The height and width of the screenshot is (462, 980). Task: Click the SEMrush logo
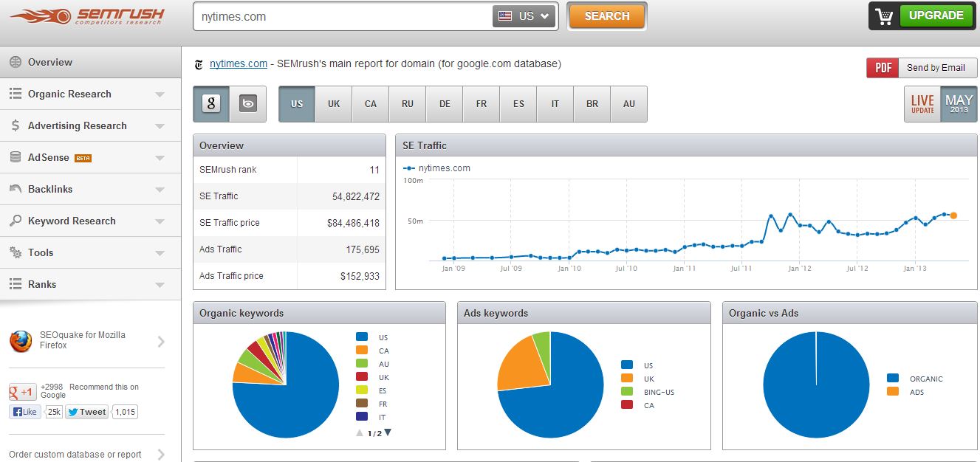pyautogui.click(x=88, y=16)
